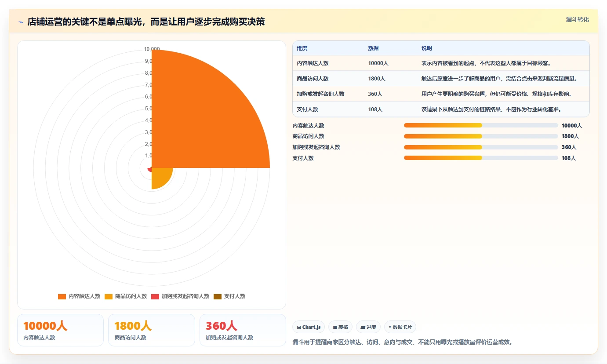
Task: Click the 108人 table cell
Action: (375, 109)
